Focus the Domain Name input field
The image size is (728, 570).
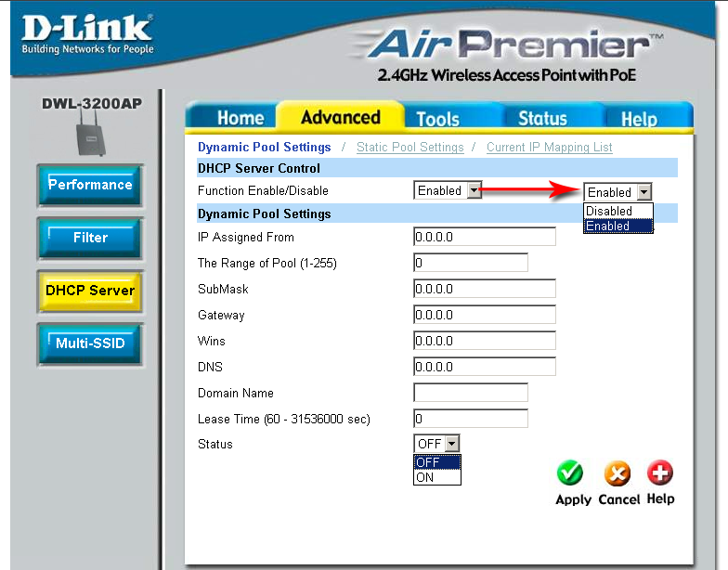coord(470,393)
